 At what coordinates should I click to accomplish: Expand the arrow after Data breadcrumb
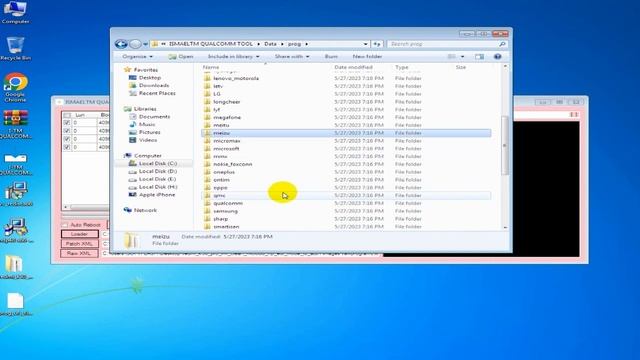[282, 44]
